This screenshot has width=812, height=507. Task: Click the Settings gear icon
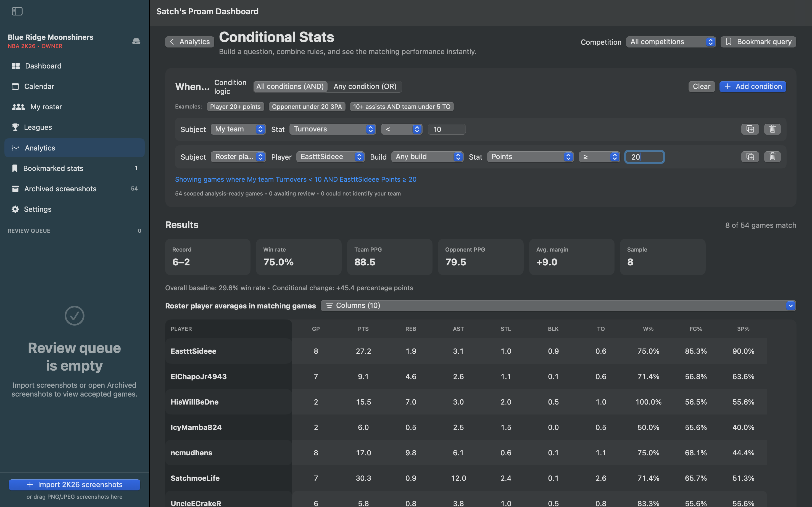pyautogui.click(x=15, y=209)
